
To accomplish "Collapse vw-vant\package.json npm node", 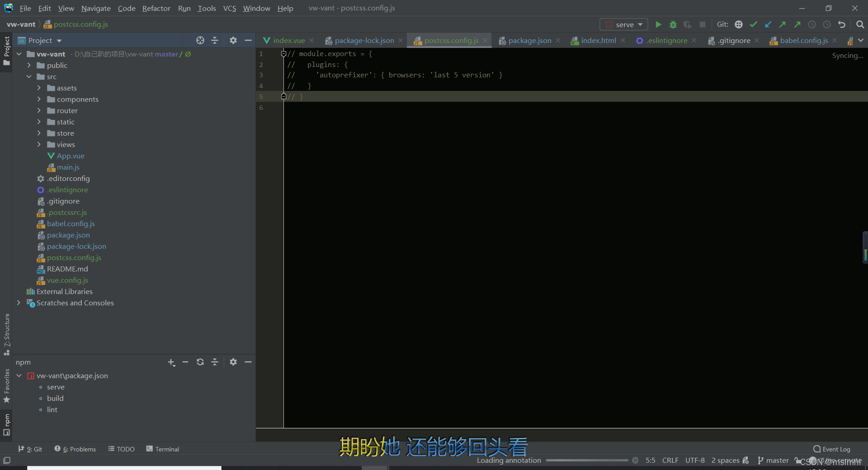I will click(x=19, y=375).
